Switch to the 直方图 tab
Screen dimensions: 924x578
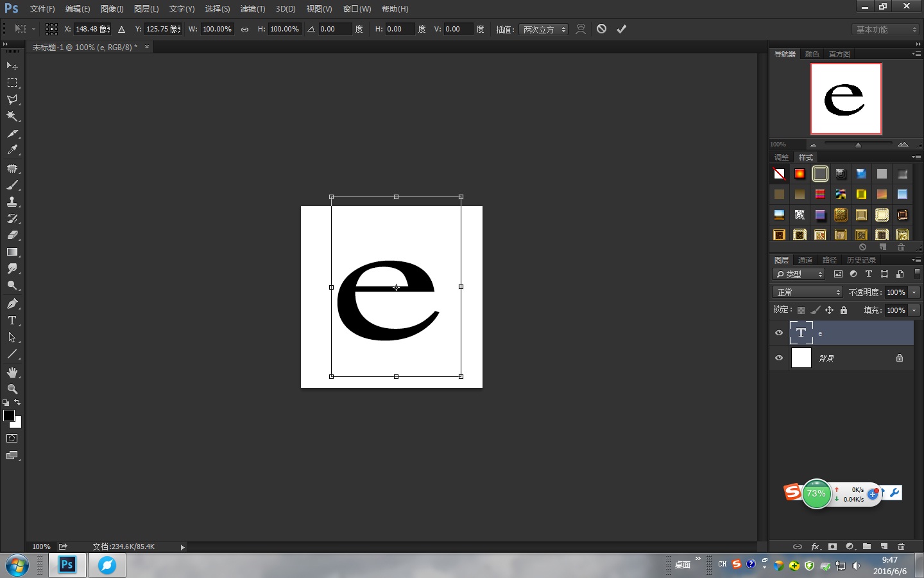tap(839, 54)
